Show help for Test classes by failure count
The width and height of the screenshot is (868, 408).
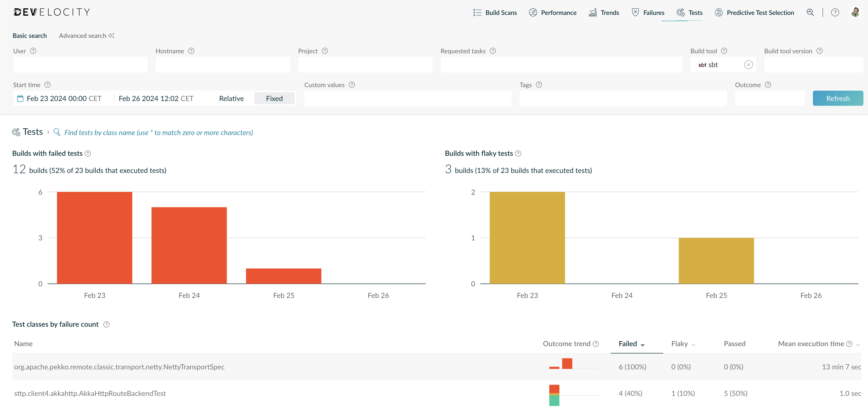coord(106,324)
